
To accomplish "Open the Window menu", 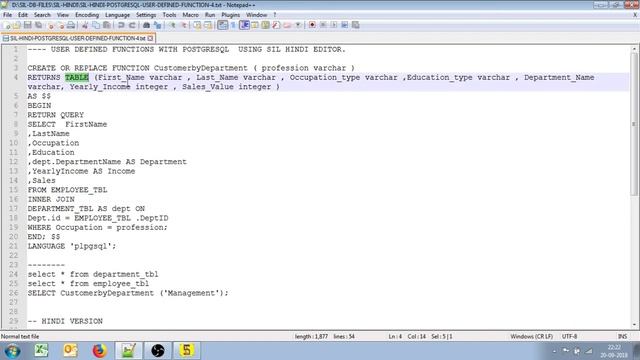I will click(x=256, y=15).
